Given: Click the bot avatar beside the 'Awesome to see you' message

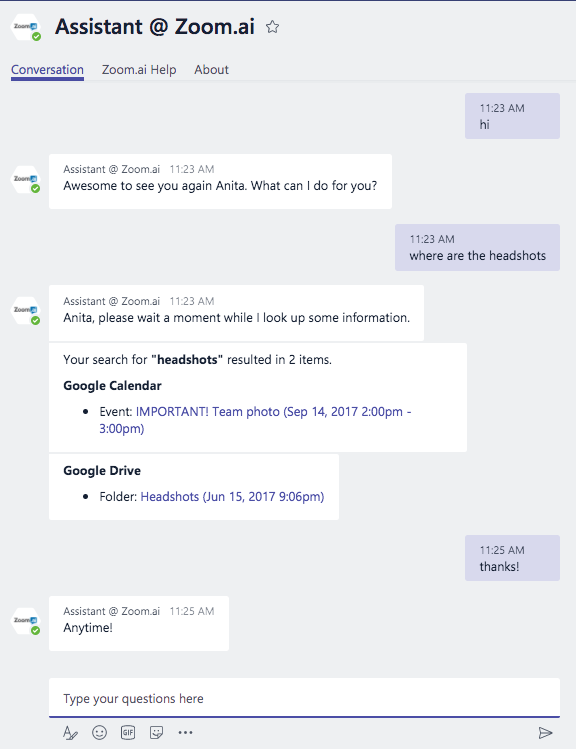Looking at the screenshot, I should [x=26, y=180].
